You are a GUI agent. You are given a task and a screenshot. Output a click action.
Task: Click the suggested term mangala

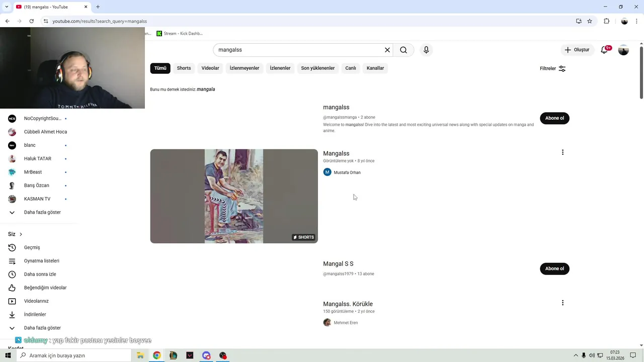click(x=206, y=89)
